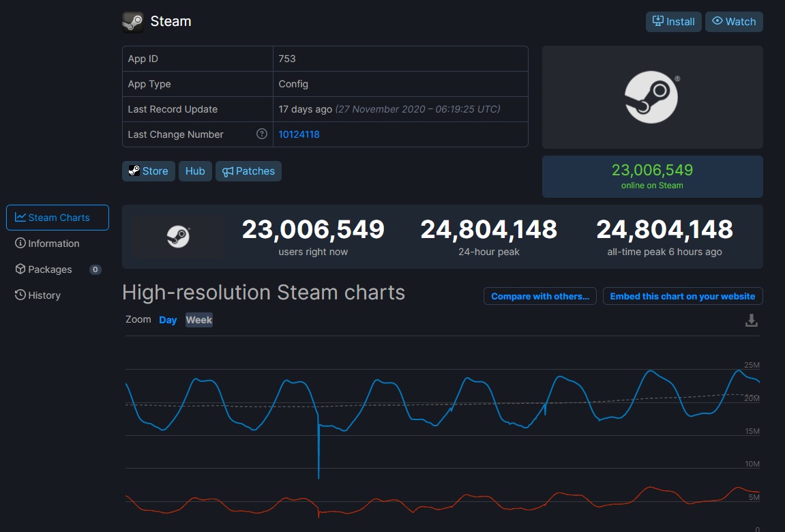Screen dimensions: 785x532
Task: Click change number 10124118 link
Action: 299,134
